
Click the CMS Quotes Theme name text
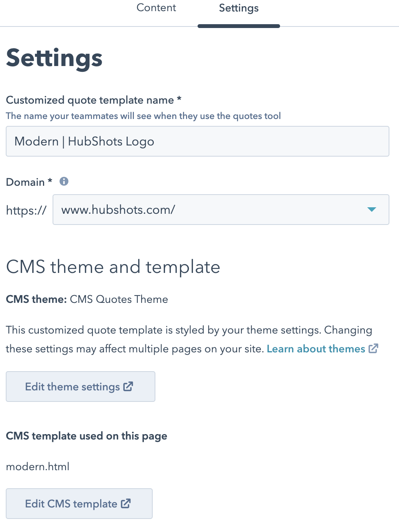119,299
